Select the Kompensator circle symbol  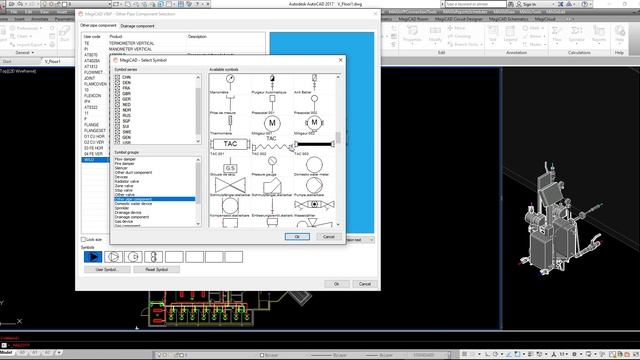230,207
